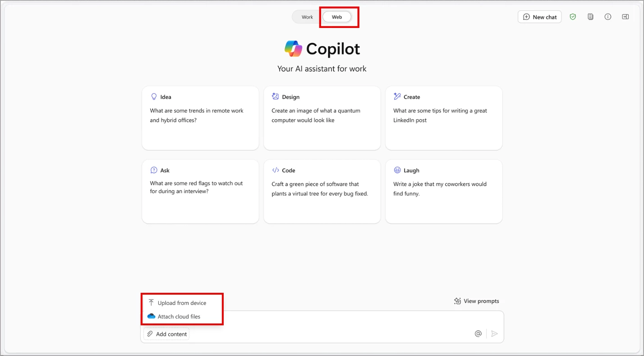The width and height of the screenshot is (644, 356).
Task: Click the send arrow icon
Action: [x=494, y=333]
